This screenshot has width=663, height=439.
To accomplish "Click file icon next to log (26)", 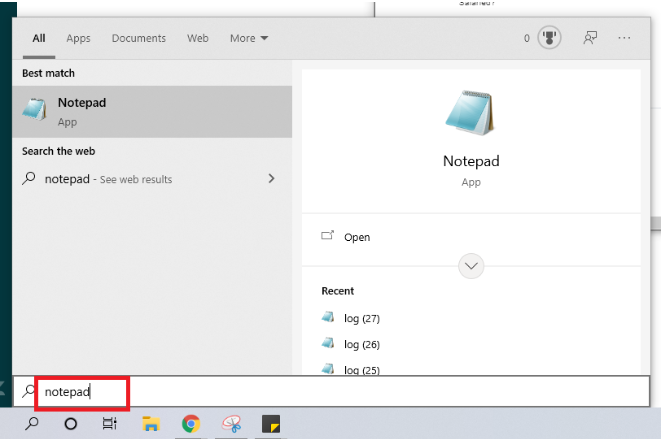I will tap(328, 343).
